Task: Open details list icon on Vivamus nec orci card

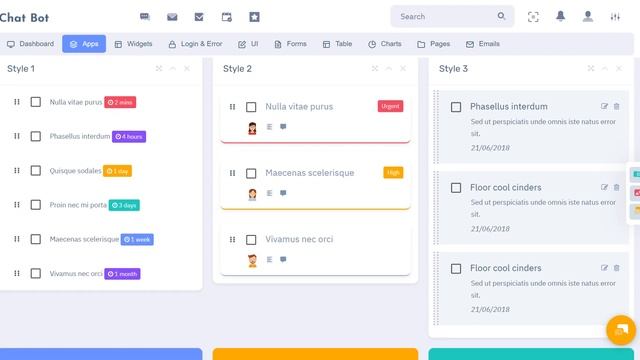Action: (269, 259)
